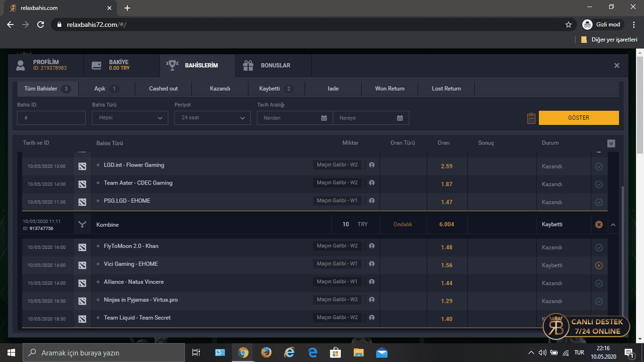Viewport: 644px width, 362px height.
Task: Click info icon on FlyToMoon 2.0 - Khan row
Action: pos(372,246)
